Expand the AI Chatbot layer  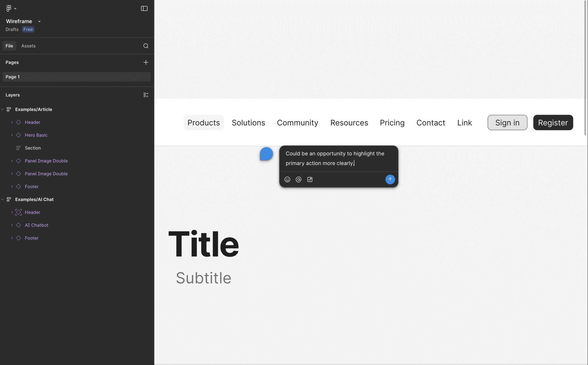click(x=12, y=225)
